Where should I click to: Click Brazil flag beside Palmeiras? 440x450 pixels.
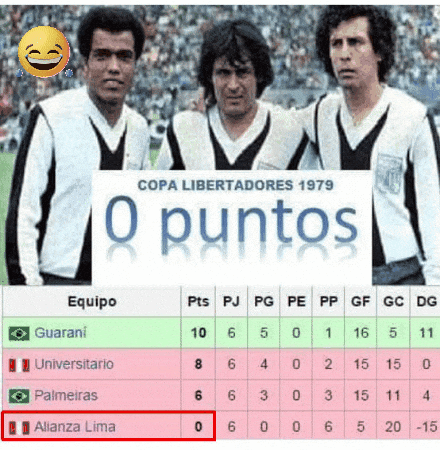19,396
